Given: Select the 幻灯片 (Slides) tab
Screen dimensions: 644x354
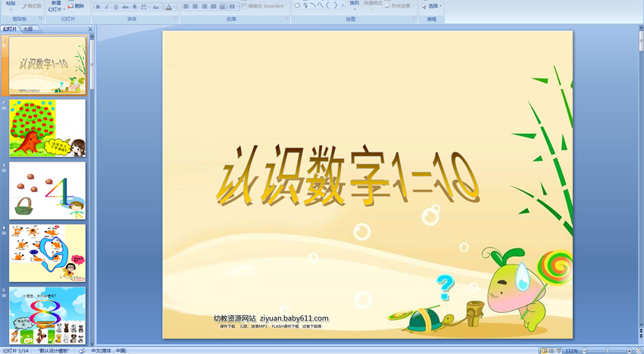Looking at the screenshot, I should (10, 30).
